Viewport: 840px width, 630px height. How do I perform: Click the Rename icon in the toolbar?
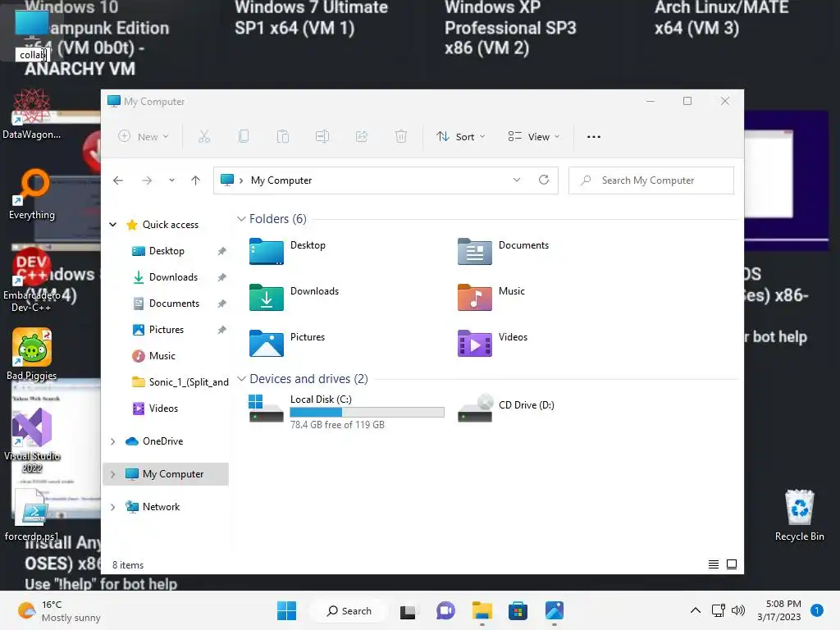click(x=322, y=137)
